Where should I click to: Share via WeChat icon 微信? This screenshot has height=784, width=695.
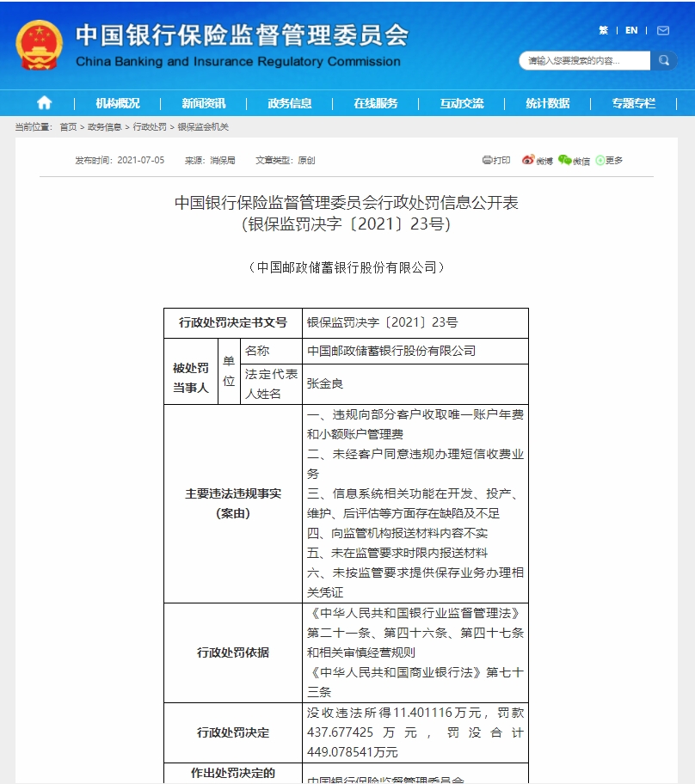574,160
